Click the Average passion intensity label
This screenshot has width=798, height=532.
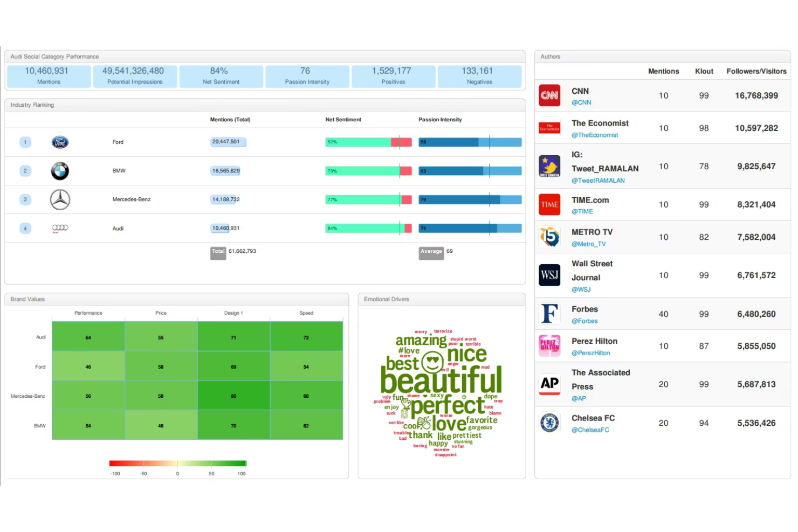tap(431, 253)
